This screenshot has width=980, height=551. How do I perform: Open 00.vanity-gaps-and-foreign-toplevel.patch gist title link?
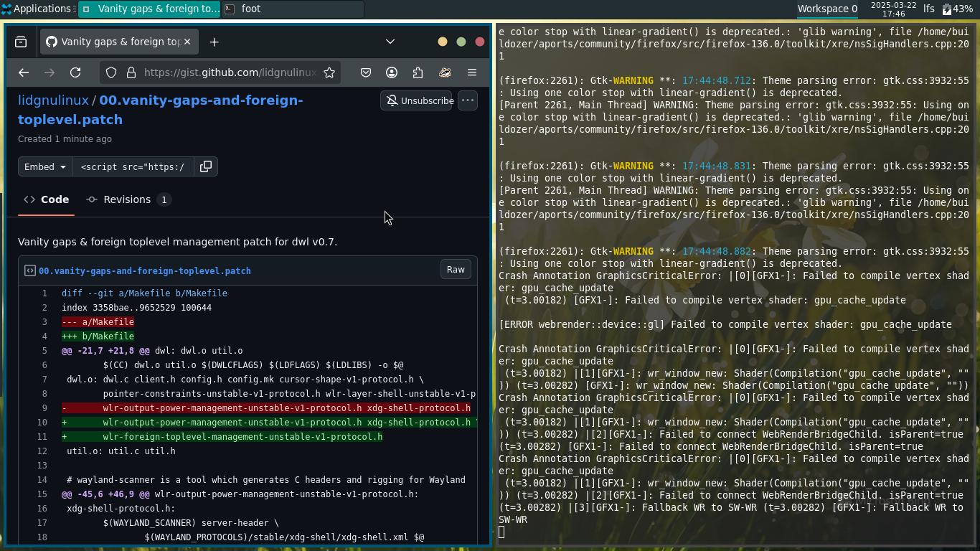pyautogui.click(x=161, y=110)
